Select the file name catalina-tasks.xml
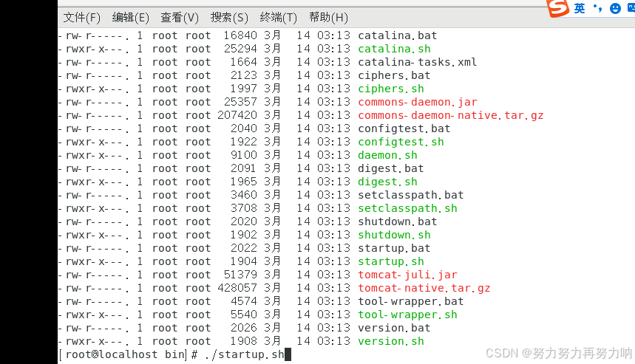This screenshot has width=635, height=364. pos(417,62)
